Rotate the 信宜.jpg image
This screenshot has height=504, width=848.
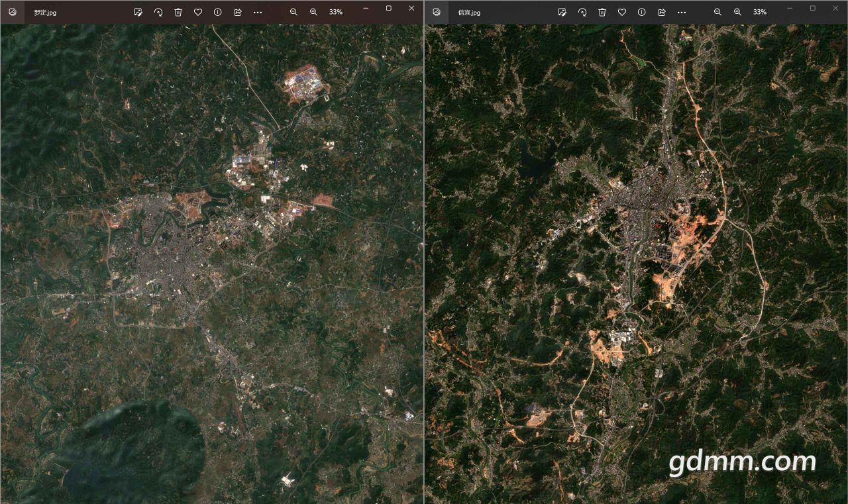click(582, 12)
